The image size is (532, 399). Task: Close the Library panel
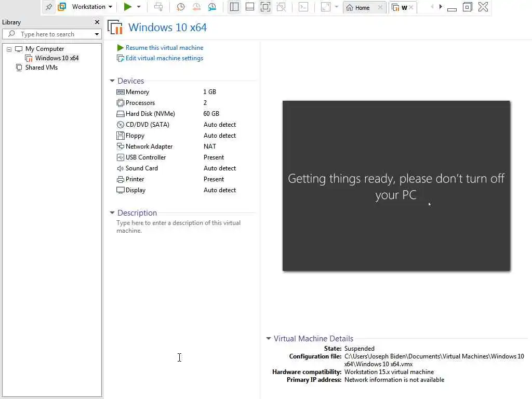tap(97, 22)
